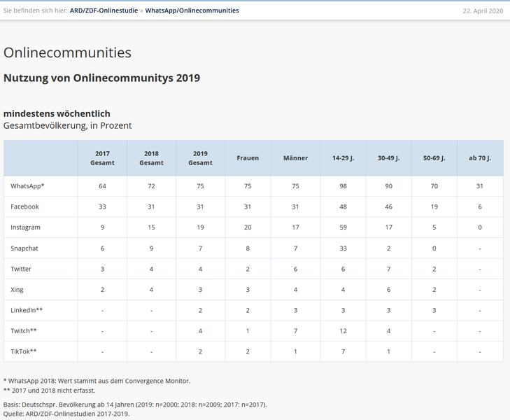Image resolution: width=510 pixels, height=420 pixels.
Task: Select the Xing row label
Action: click(17, 290)
